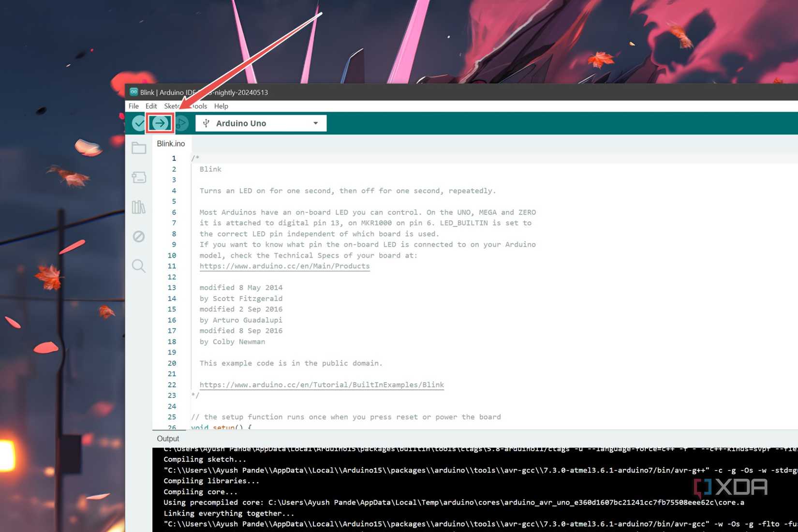Click 'Compiling libraries...' in the output
The width and height of the screenshot is (798, 532).
(211, 481)
